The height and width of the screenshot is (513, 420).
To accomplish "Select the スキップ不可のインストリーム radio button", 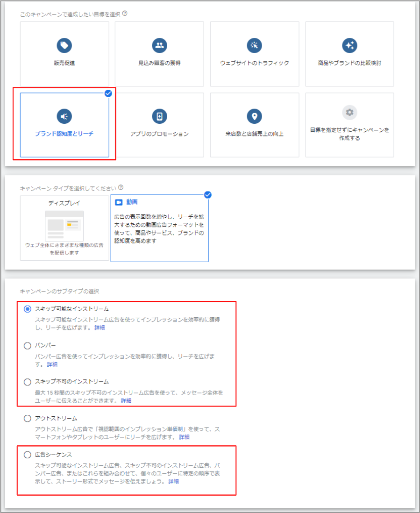I will (28, 382).
